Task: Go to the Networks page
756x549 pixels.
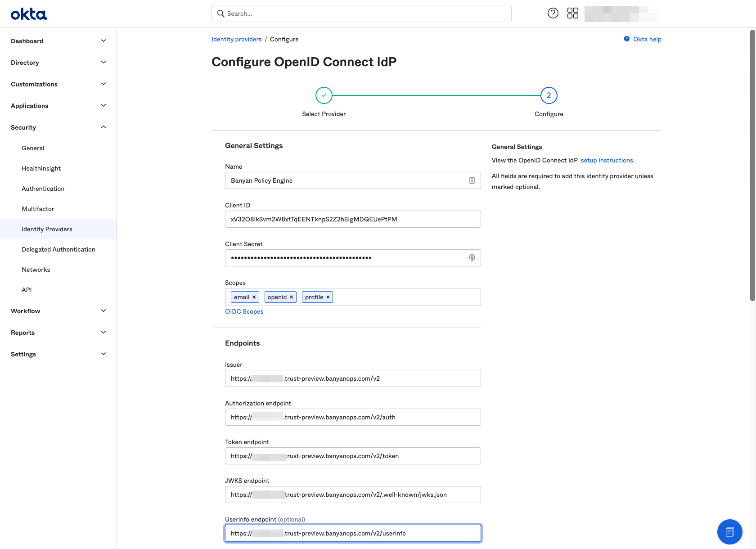Action: [x=36, y=270]
